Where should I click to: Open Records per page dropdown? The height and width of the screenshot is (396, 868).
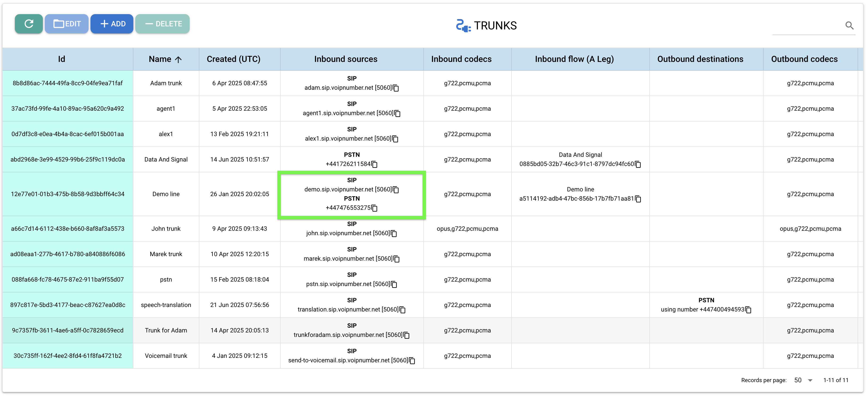[803, 380]
